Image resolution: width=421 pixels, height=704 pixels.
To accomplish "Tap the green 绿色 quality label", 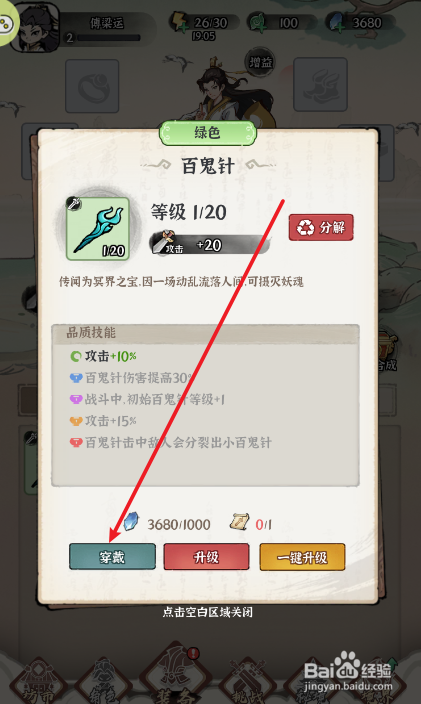I will [207, 133].
